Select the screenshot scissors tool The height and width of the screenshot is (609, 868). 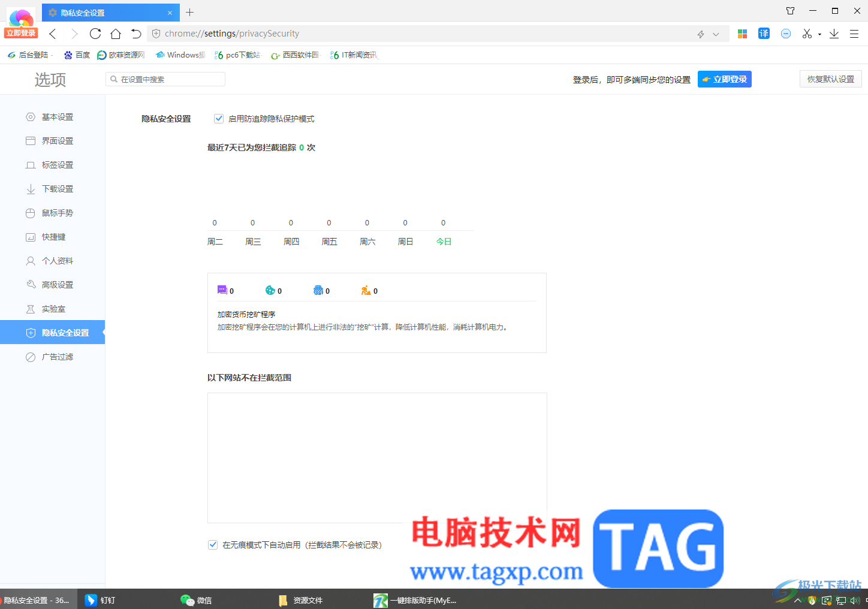806,34
